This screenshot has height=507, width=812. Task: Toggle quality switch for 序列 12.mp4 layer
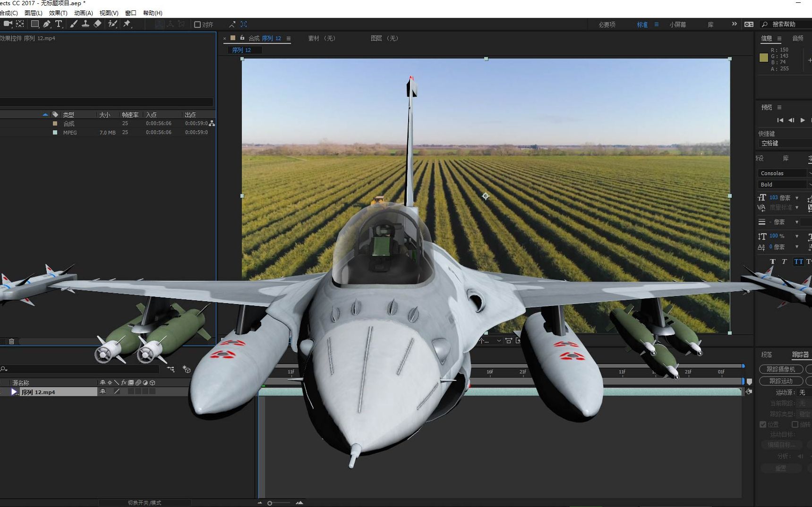click(x=117, y=391)
